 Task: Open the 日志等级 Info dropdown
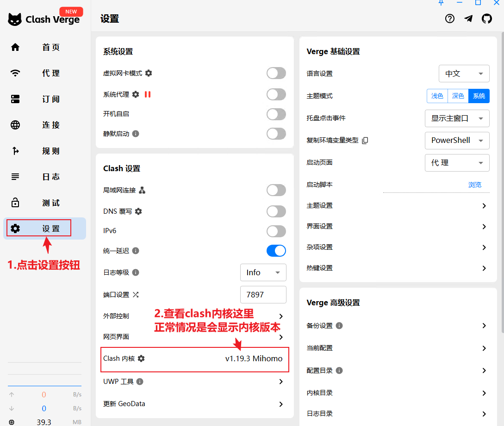(263, 272)
